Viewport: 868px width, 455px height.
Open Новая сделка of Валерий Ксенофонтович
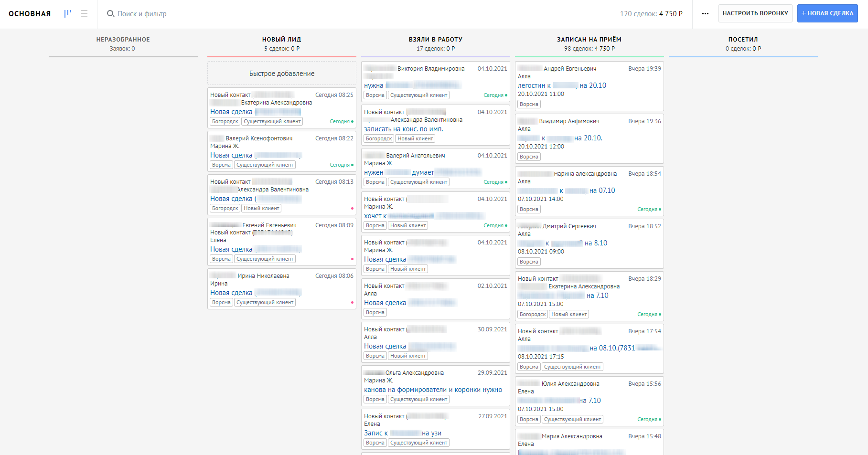(256, 155)
